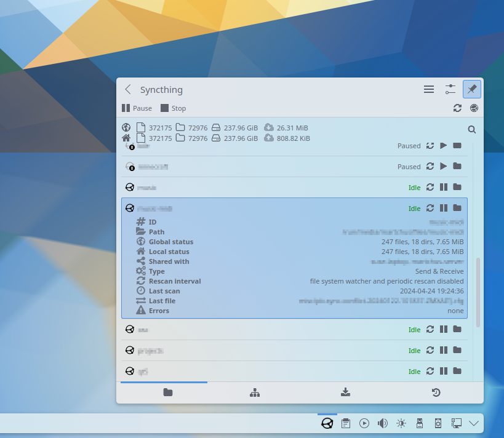Switch to the devices tab
This screenshot has height=438, width=504.
click(x=255, y=392)
